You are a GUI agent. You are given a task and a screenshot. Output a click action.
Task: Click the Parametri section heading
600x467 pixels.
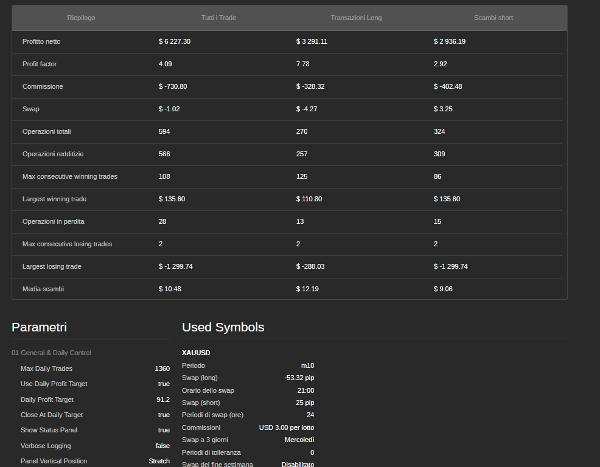tap(39, 327)
